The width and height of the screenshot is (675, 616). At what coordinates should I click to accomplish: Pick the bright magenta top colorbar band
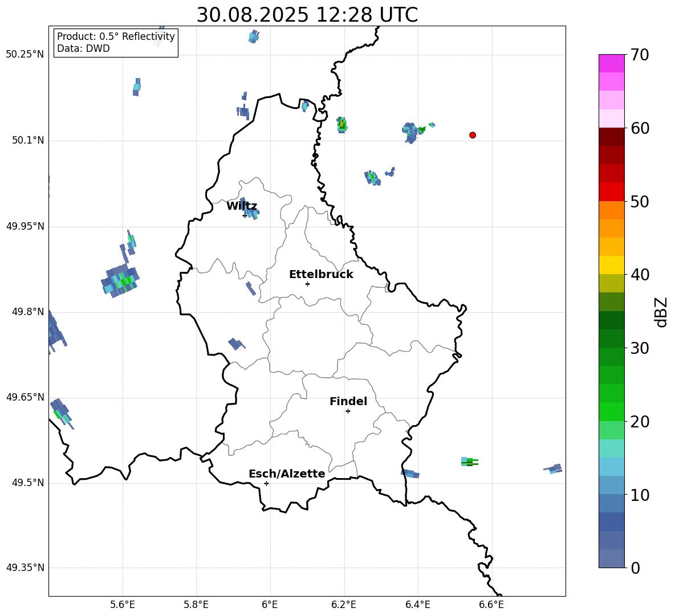point(612,63)
